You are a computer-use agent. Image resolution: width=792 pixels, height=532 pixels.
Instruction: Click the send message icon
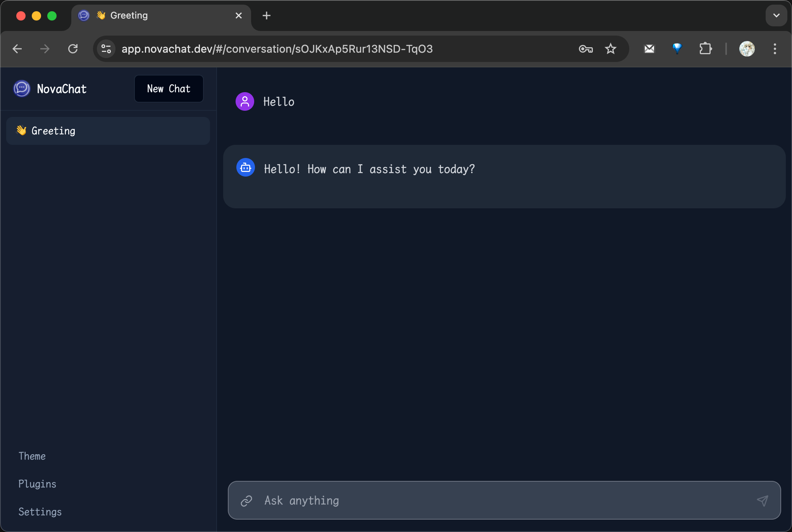coord(762,501)
